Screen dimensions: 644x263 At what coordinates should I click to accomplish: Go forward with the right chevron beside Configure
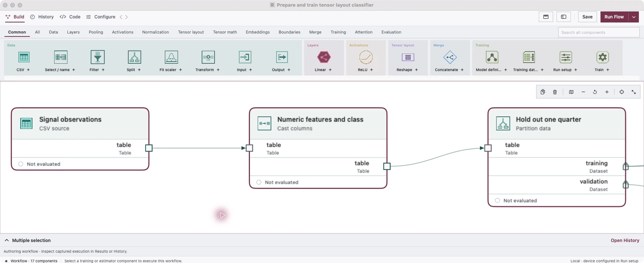point(126,17)
